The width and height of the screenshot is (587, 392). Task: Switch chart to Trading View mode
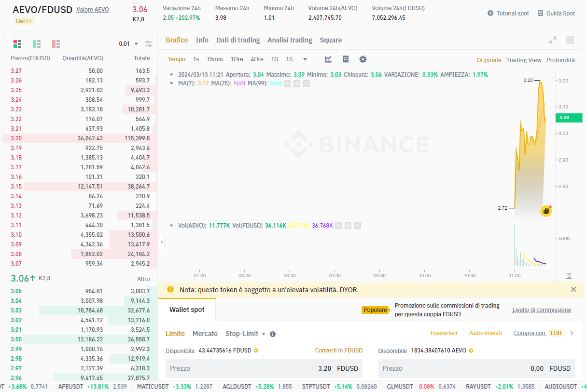pyautogui.click(x=524, y=60)
